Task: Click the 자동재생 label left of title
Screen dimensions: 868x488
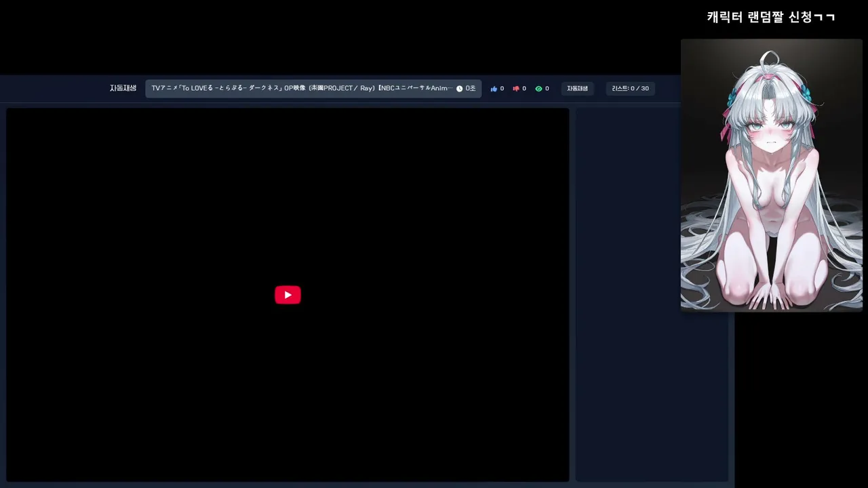Action: tap(123, 88)
